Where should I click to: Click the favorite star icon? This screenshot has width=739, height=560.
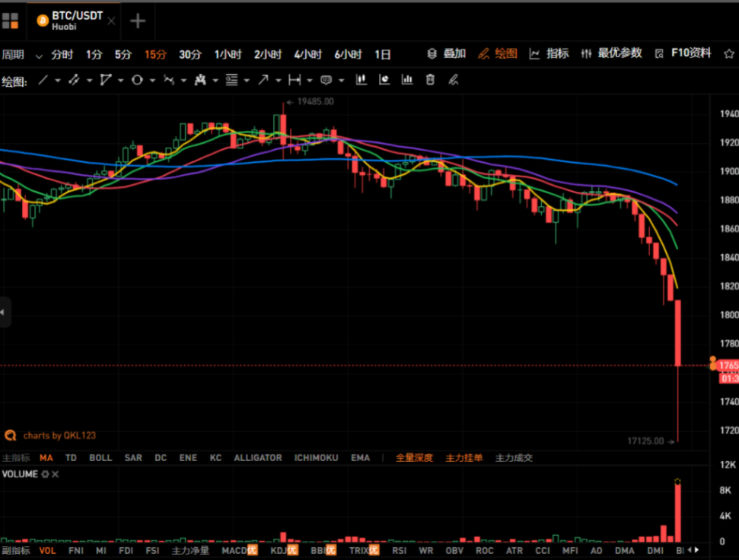(x=729, y=54)
